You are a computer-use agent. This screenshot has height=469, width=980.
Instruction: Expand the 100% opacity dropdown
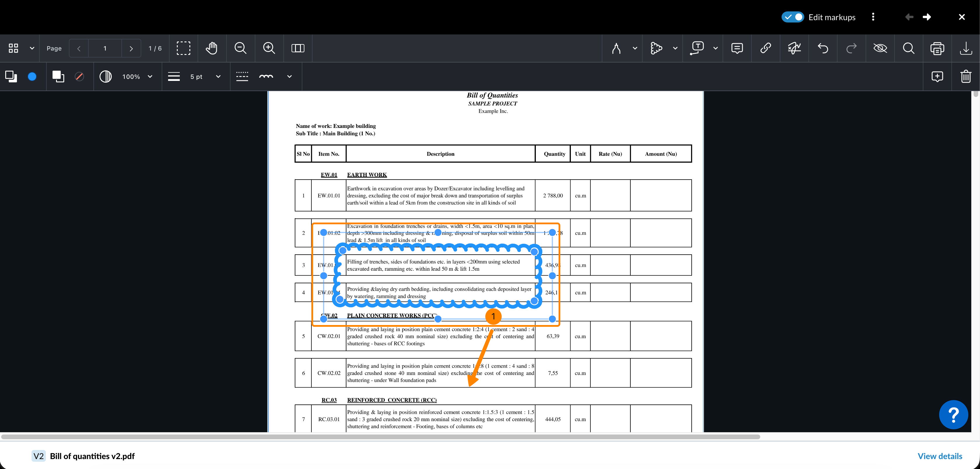coord(150,77)
